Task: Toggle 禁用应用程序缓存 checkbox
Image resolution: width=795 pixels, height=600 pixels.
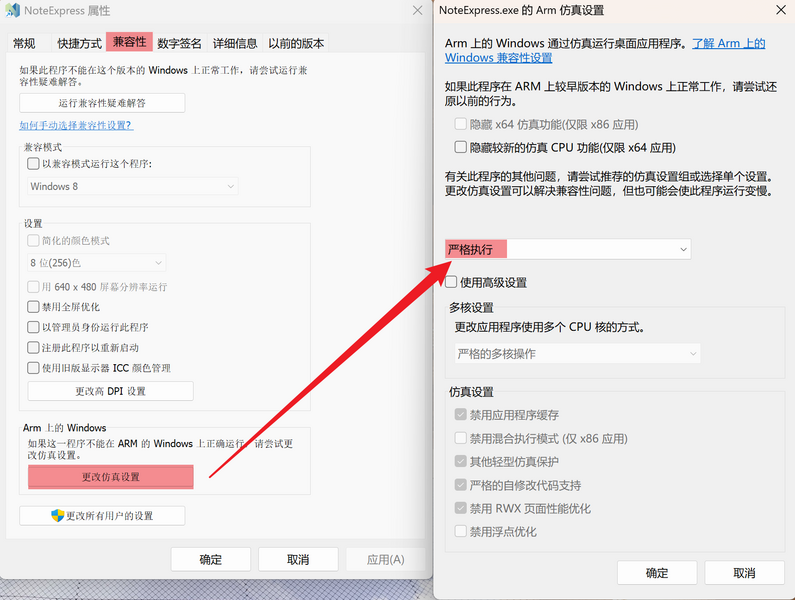Action: [x=460, y=415]
